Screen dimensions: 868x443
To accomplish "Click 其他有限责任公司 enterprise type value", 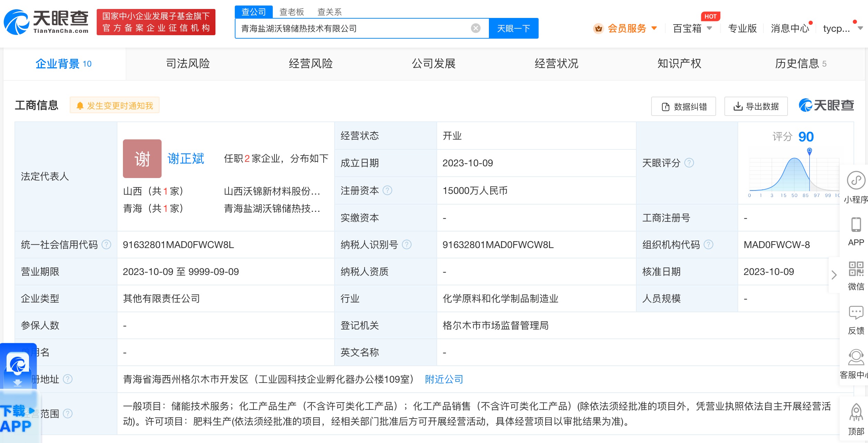I will 162,298.
